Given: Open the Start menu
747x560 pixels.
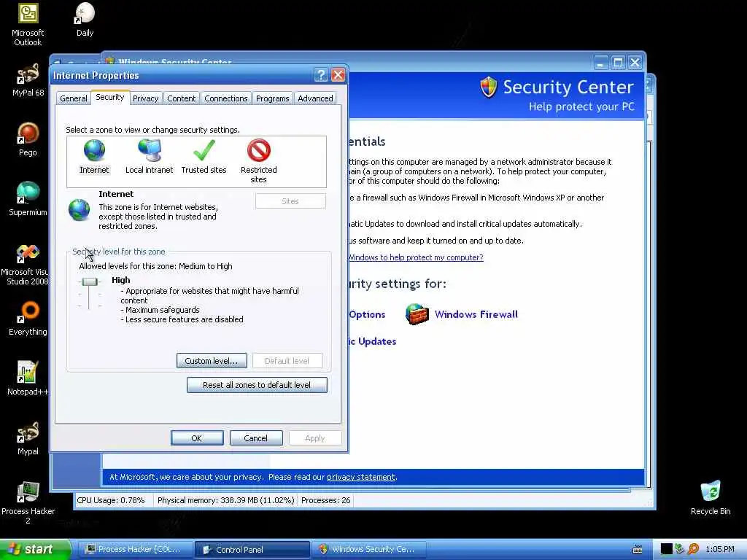Looking at the screenshot, I should (35, 549).
